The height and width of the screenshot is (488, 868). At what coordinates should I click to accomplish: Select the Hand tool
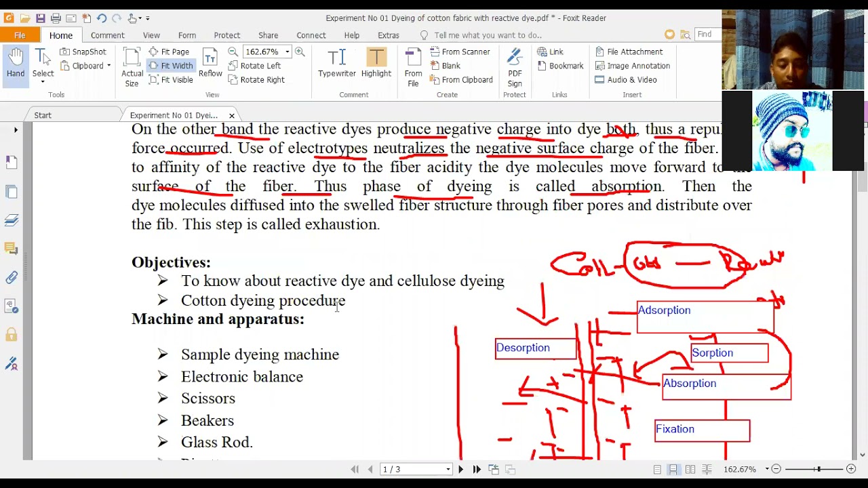pos(16,66)
